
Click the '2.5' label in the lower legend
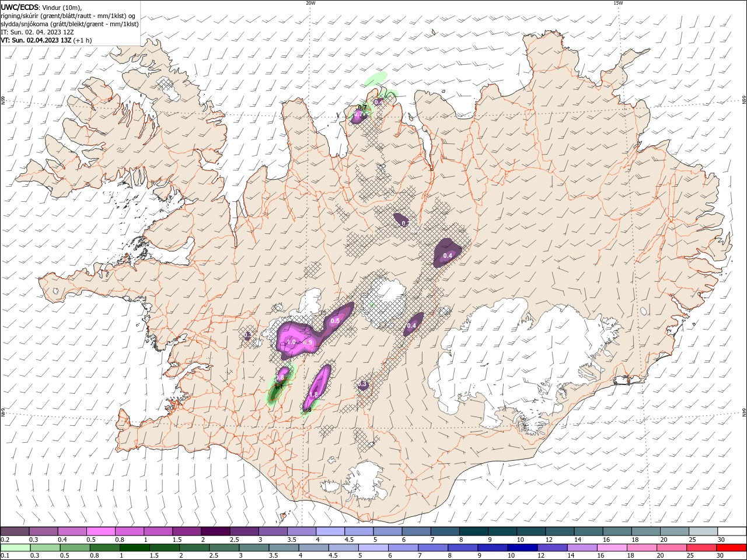pyautogui.click(x=214, y=556)
